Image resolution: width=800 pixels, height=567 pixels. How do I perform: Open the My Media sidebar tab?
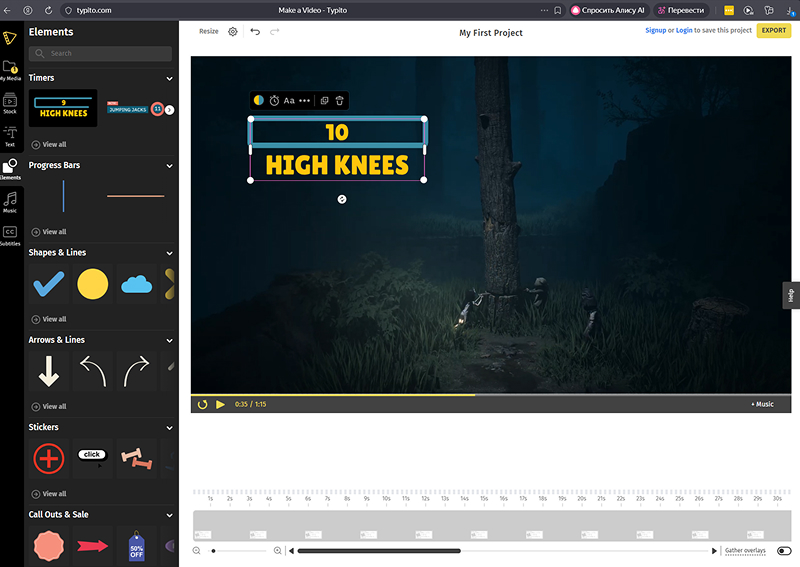10,68
